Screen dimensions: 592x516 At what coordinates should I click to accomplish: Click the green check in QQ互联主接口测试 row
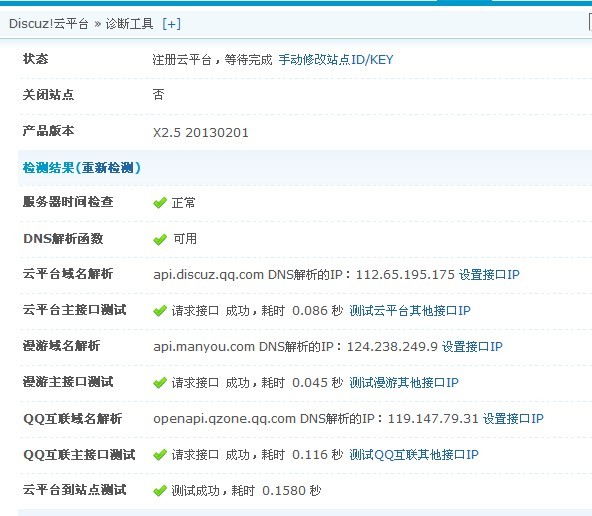tap(160, 455)
